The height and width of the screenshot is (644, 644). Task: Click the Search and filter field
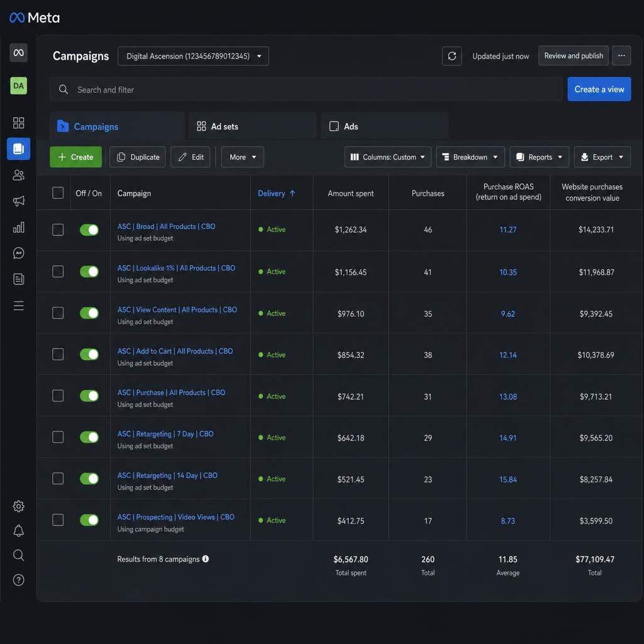pos(306,89)
